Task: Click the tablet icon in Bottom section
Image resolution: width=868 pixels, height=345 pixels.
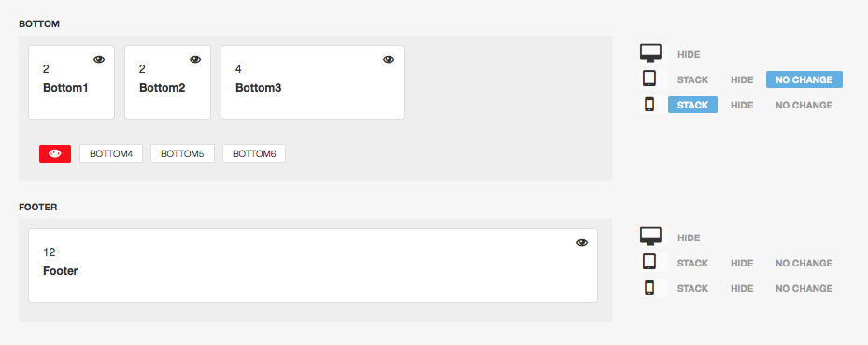Action: tap(649, 79)
